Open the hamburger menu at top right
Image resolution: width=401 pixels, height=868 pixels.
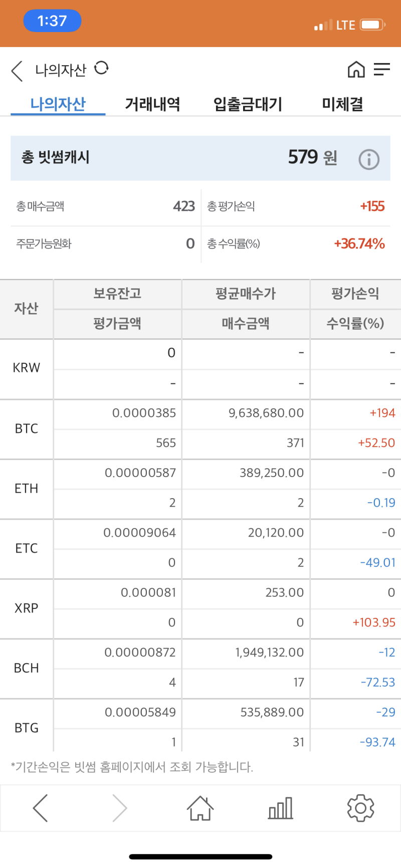click(x=381, y=70)
